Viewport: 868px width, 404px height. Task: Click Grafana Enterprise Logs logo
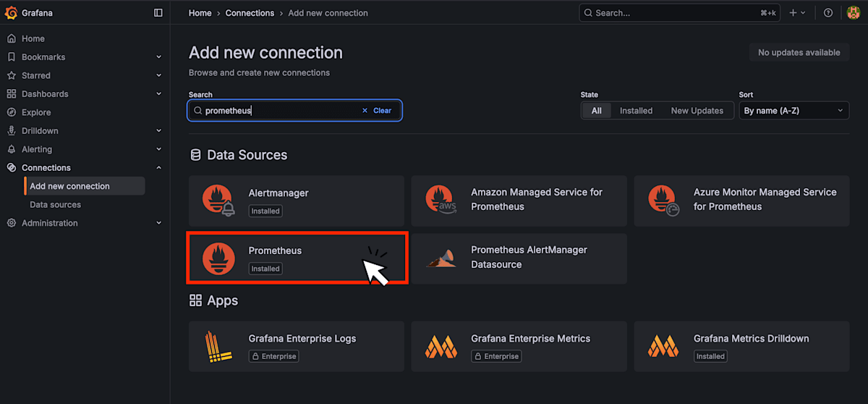coord(218,347)
